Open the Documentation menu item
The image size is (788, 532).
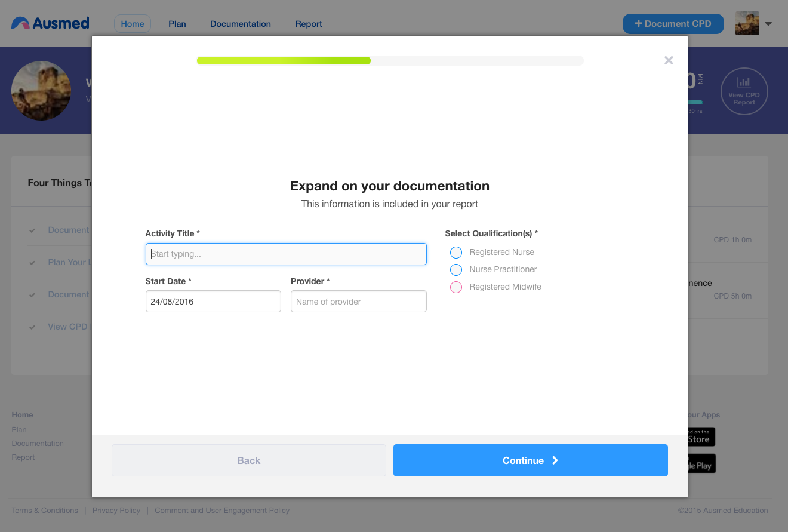click(x=241, y=24)
